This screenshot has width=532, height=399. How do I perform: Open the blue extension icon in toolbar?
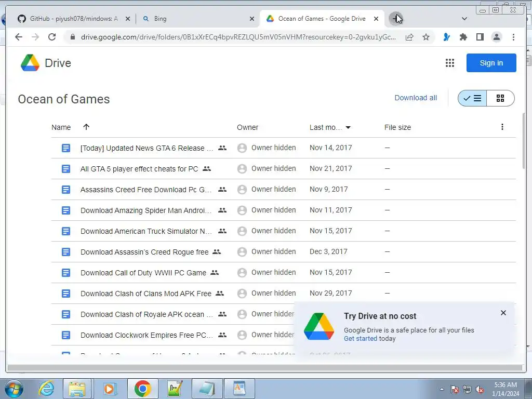[446, 37]
